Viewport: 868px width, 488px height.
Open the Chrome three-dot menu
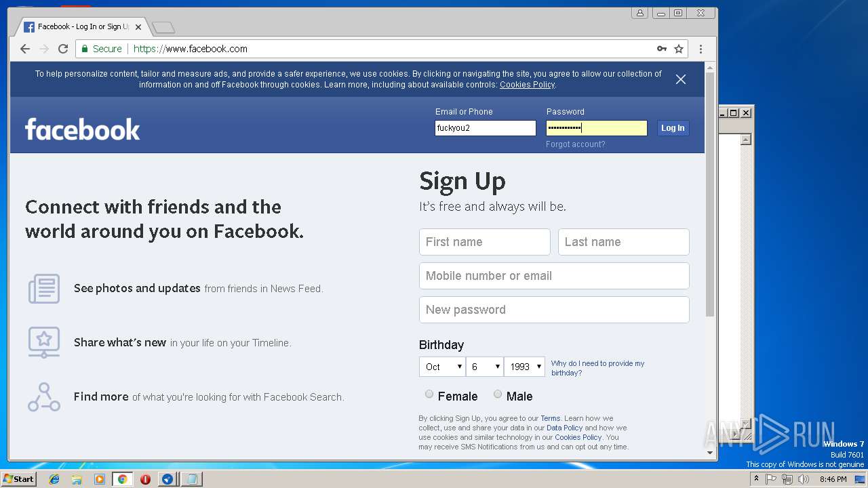[x=701, y=49]
